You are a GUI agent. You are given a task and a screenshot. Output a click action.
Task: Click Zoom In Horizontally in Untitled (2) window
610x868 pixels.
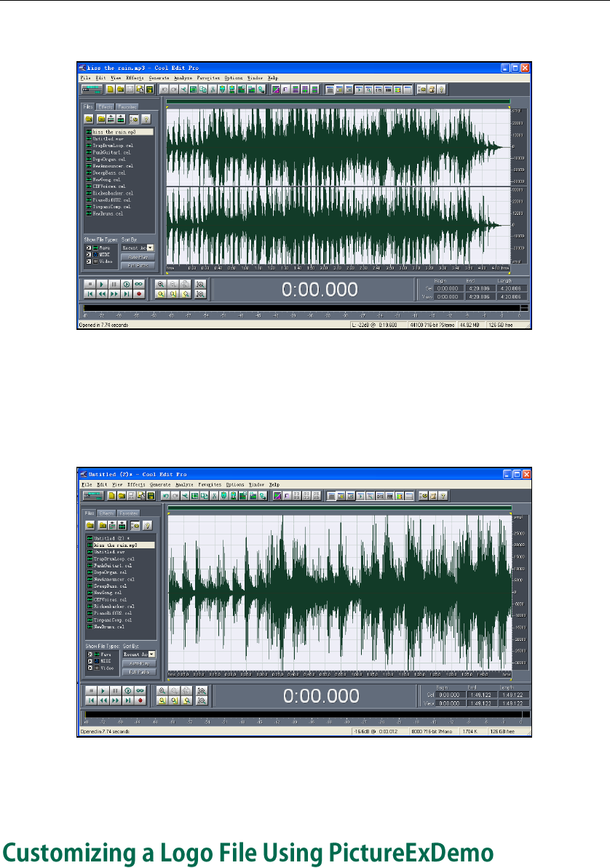point(162,690)
